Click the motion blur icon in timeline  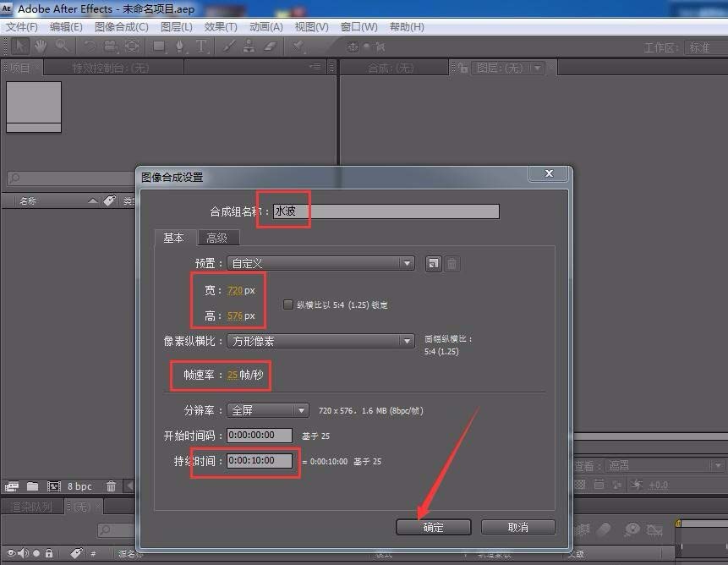click(x=604, y=529)
